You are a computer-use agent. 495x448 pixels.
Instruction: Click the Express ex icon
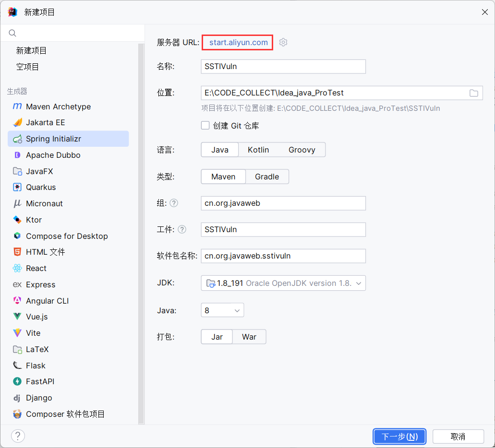pyautogui.click(x=17, y=284)
